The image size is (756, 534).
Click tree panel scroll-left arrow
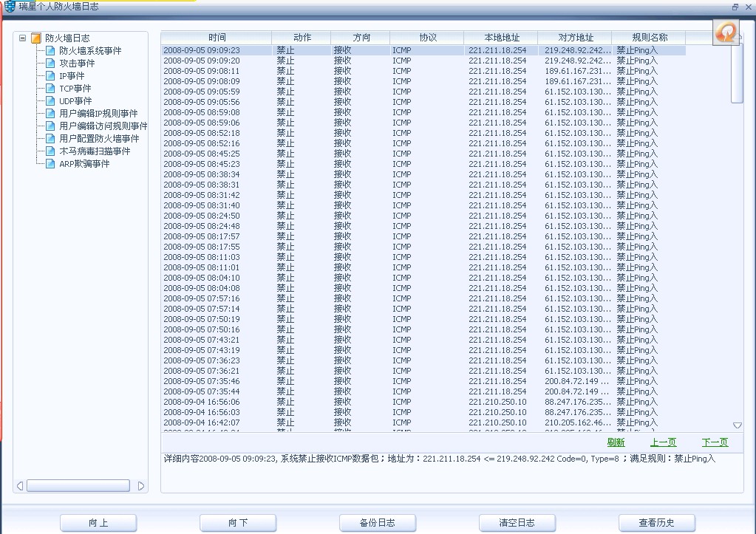pyautogui.click(x=20, y=486)
